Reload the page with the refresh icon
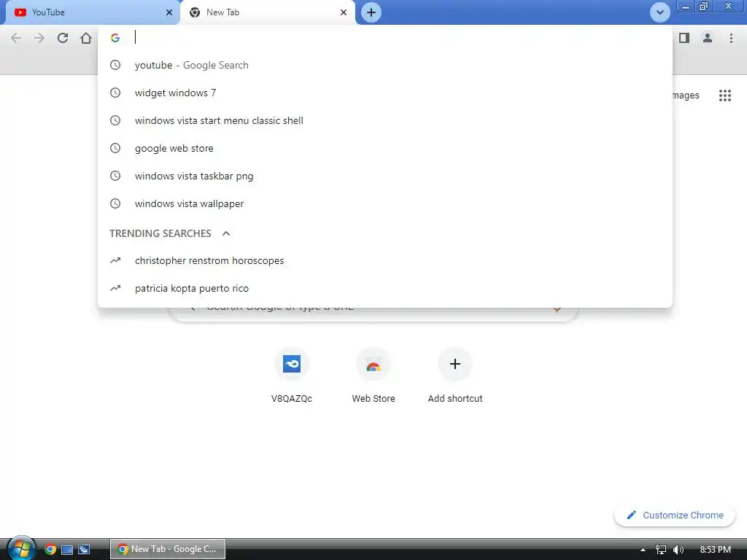The image size is (747, 560). click(x=63, y=38)
